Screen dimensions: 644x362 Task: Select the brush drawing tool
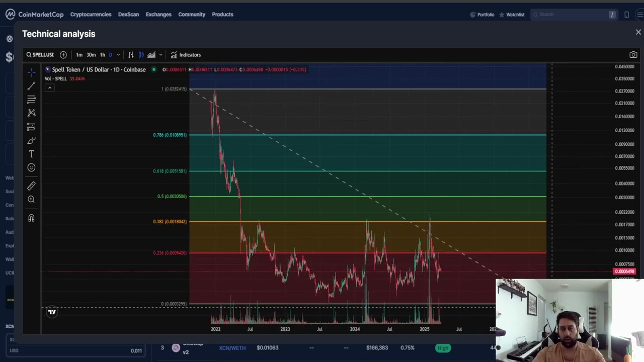(x=31, y=140)
